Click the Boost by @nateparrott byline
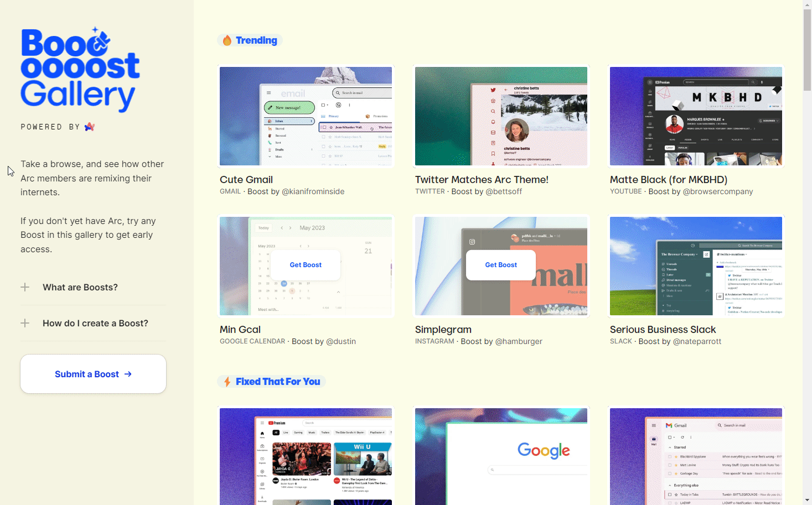Image resolution: width=812 pixels, height=505 pixels. coord(680,341)
